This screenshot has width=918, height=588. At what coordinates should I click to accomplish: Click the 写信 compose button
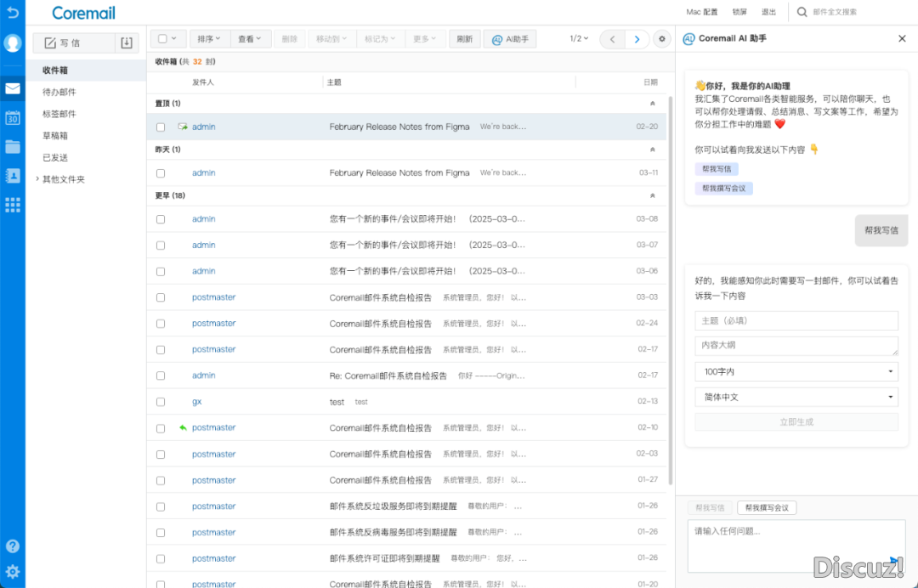point(74,42)
